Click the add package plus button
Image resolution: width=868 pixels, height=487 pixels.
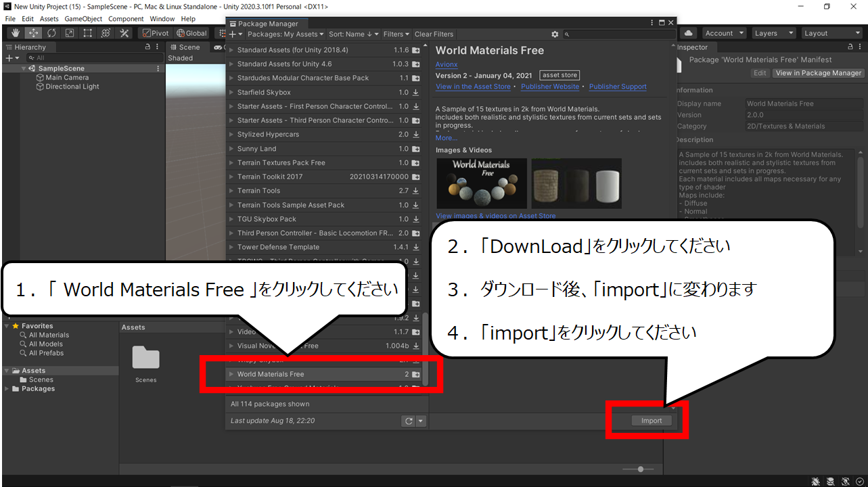tap(234, 34)
